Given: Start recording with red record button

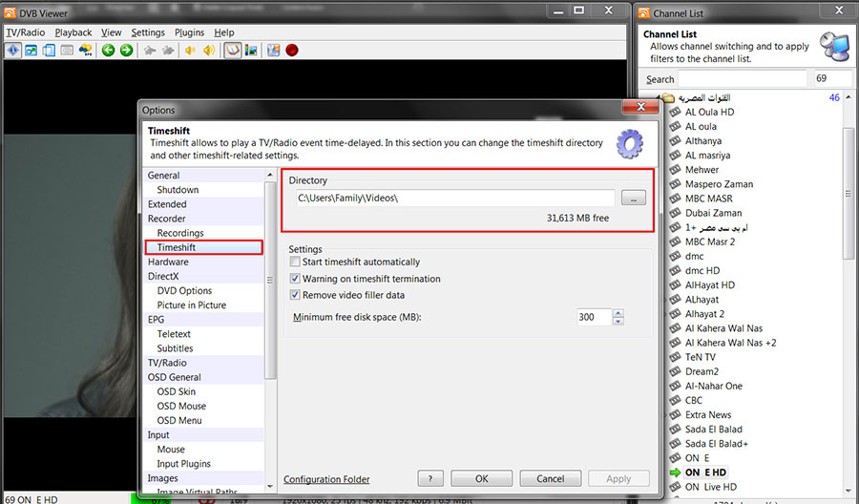Looking at the screenshot, I should 292,51.
